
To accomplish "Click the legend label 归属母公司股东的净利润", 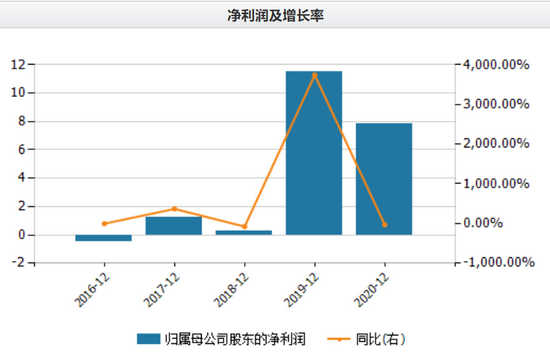I will click(x=235, y=339).
